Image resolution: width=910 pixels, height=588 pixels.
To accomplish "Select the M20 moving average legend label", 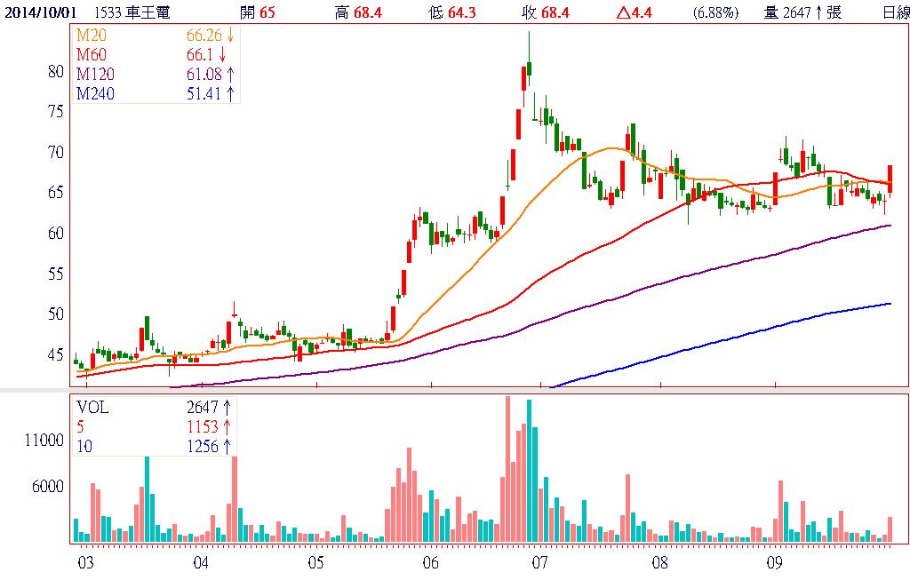I will (89, 36).
